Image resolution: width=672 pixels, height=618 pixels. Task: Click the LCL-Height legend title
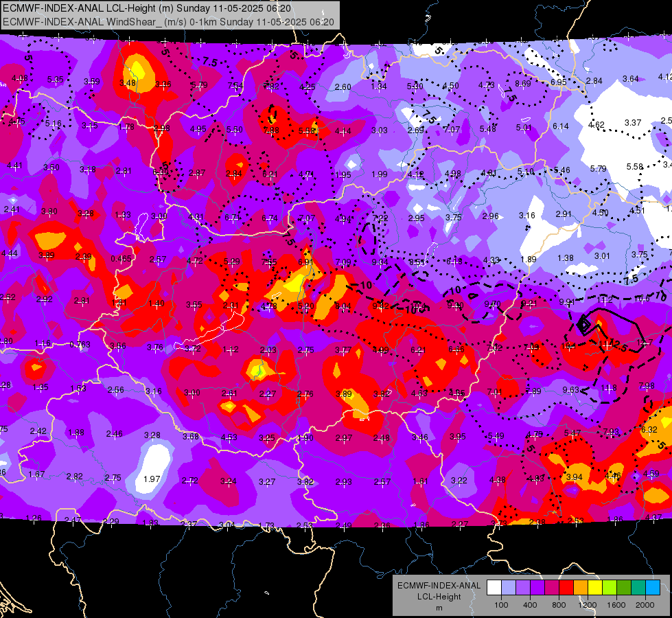click(439, 597)
